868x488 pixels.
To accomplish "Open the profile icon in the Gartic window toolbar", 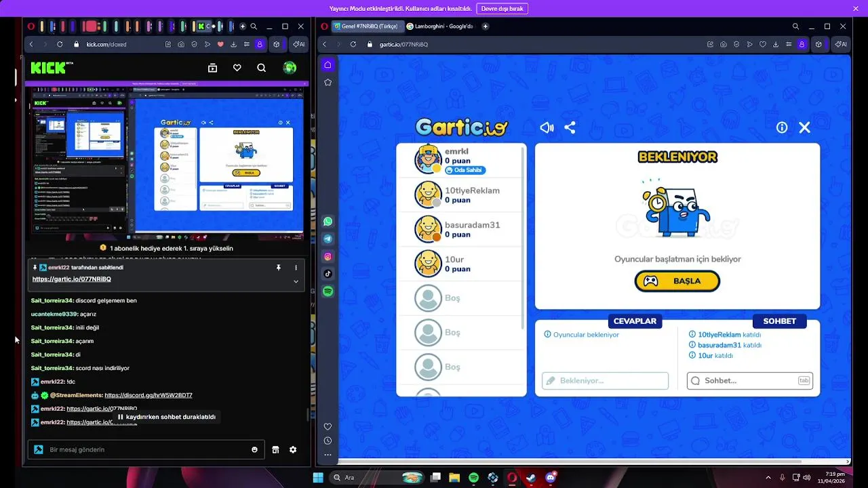I will [x=802, y=44].
